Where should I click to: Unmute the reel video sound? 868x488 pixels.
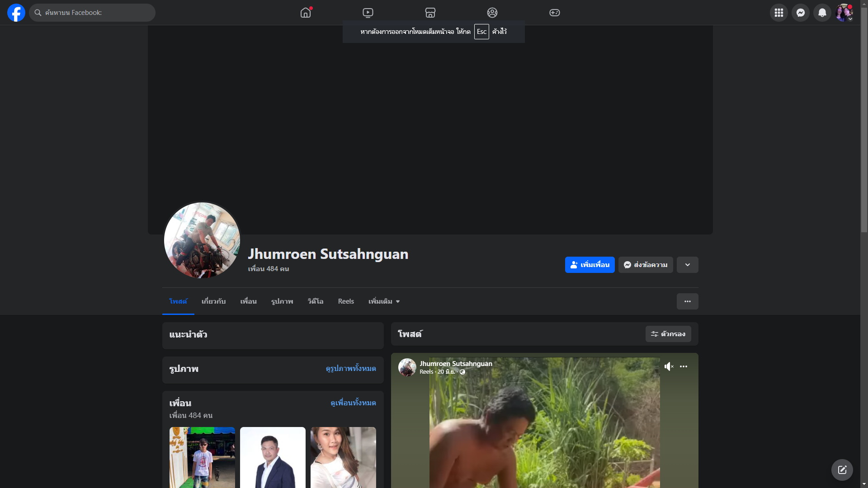(x=669, y=366)
